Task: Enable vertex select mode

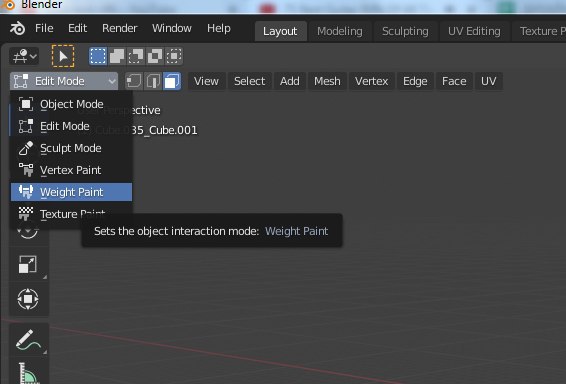Action: pyautogui.click(x=134, y=81)
